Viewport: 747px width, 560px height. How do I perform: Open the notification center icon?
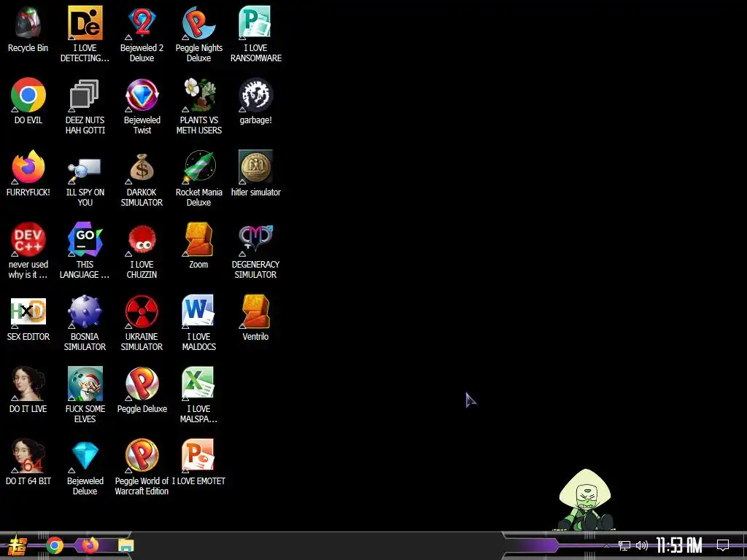coord(723,545)
